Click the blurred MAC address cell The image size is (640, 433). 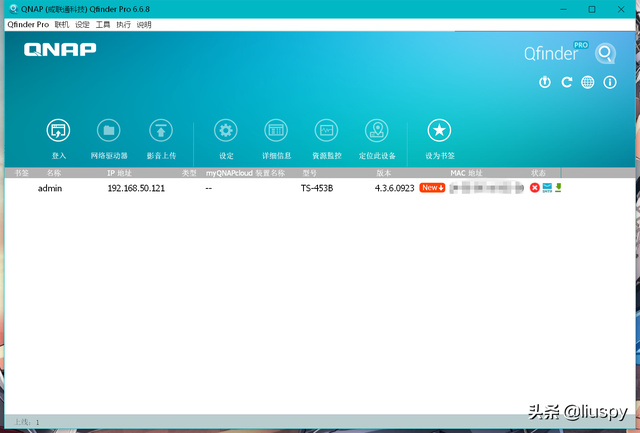click(487, 188)
